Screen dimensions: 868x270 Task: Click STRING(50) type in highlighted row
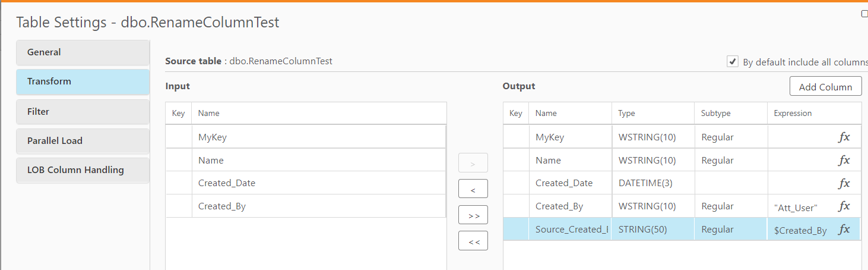[x=642, y=230]
